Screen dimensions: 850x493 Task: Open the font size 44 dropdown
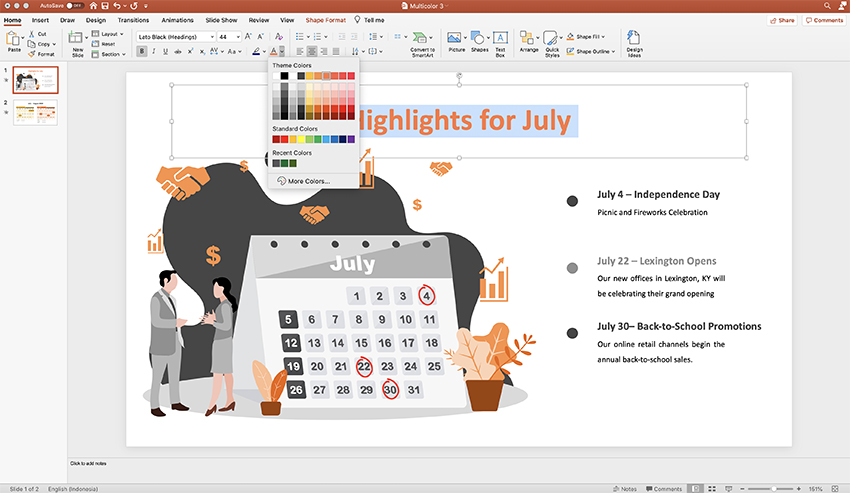[x=238, y=37]
